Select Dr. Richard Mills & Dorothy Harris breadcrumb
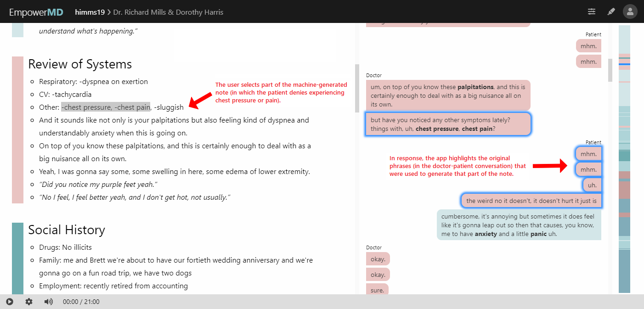Image resolution: width=644 pixels, height=309 pixels. [x=168, y=12]
